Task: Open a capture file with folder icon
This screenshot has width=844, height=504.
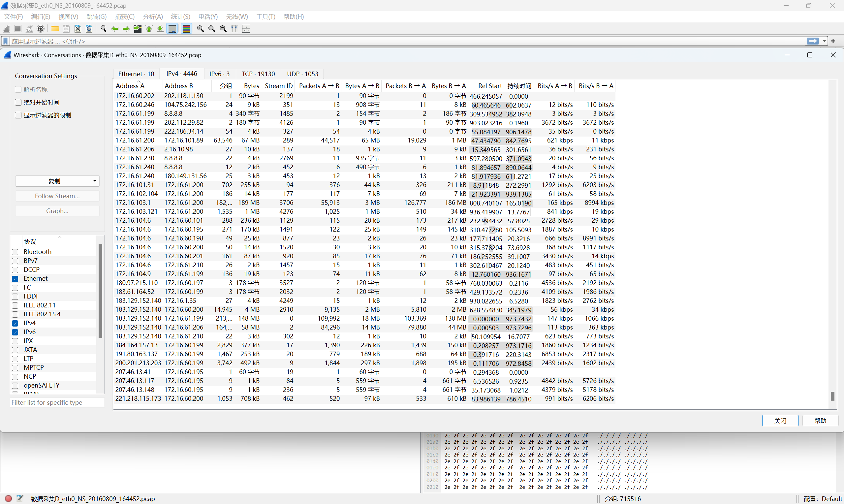Action: pyautogui.click(x=55, y=29)
